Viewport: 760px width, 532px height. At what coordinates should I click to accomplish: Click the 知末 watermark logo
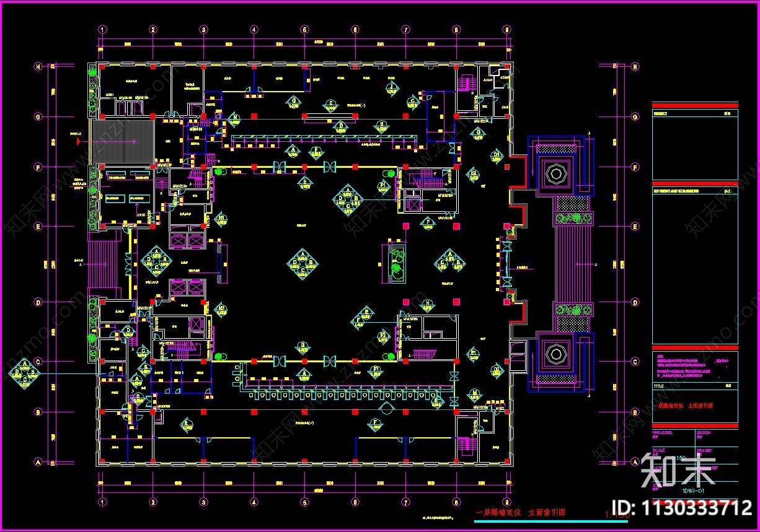679,471
